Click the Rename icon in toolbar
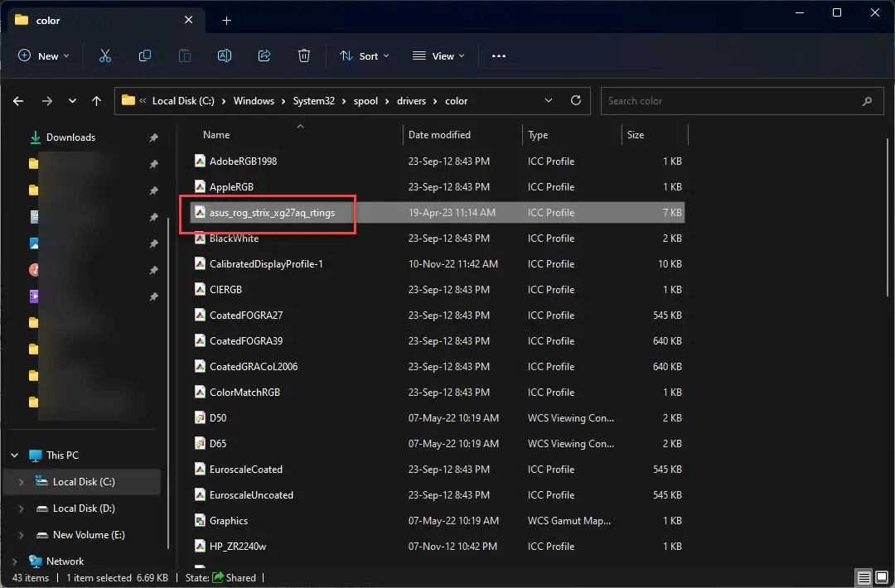The width and height of the screenshot is (895, 588). 225,55
